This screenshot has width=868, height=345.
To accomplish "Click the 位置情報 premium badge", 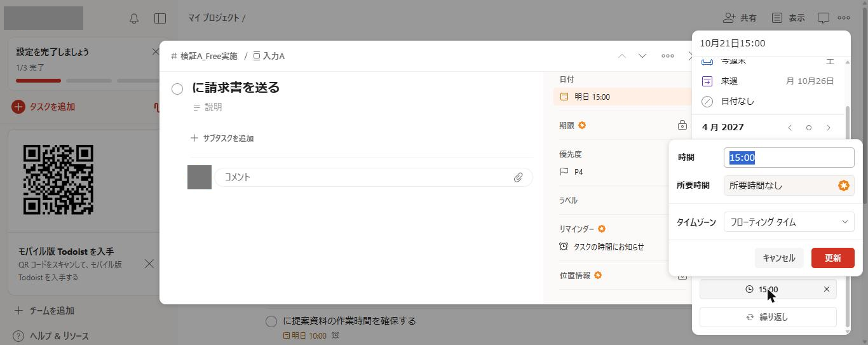I will (598, 275).
